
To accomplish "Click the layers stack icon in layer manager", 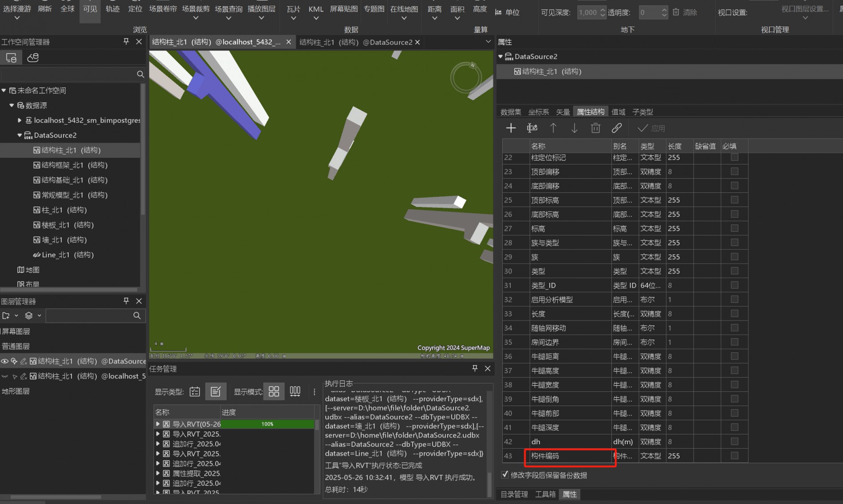I will point(29,316).
